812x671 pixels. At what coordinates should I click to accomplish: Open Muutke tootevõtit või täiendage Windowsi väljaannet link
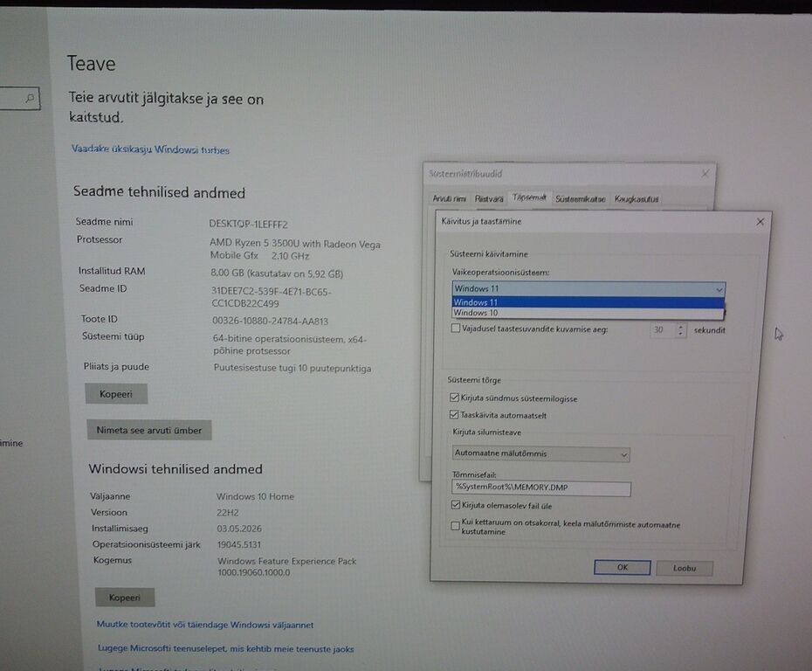click(205, 625)
